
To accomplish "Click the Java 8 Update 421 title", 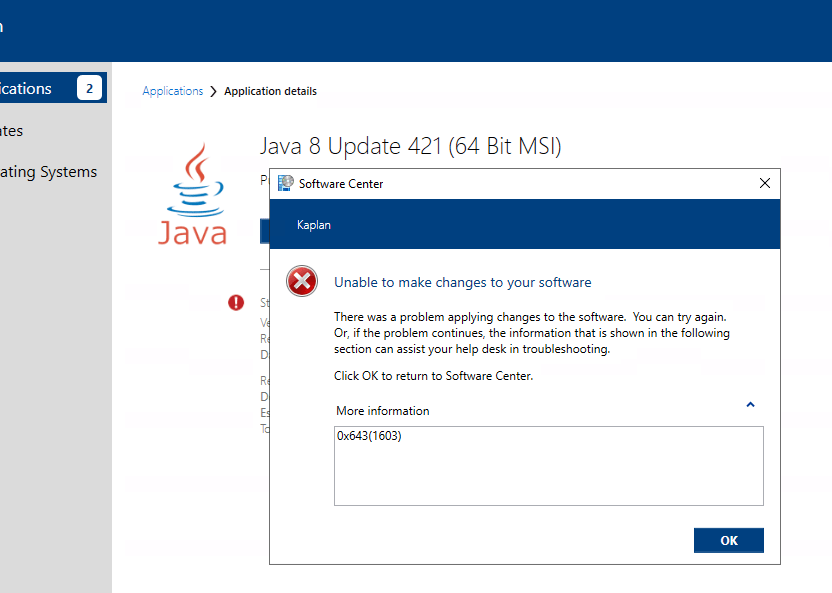I will click(410, 146).
